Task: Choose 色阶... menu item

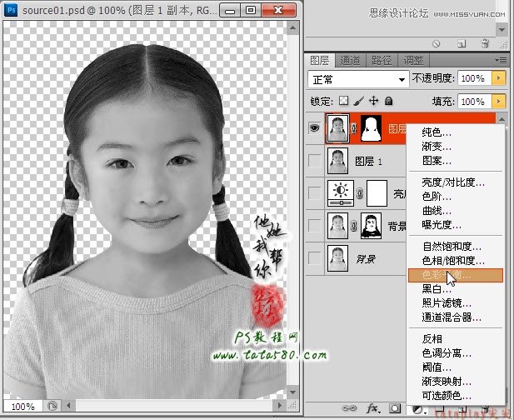Action: point(456,196)
